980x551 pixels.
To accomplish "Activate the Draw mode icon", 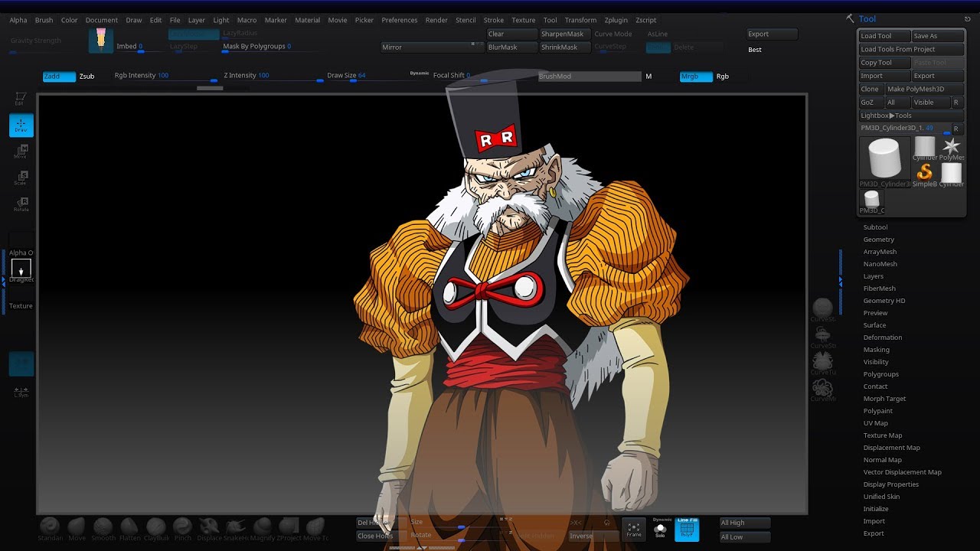I will click(x=21, y=126).
